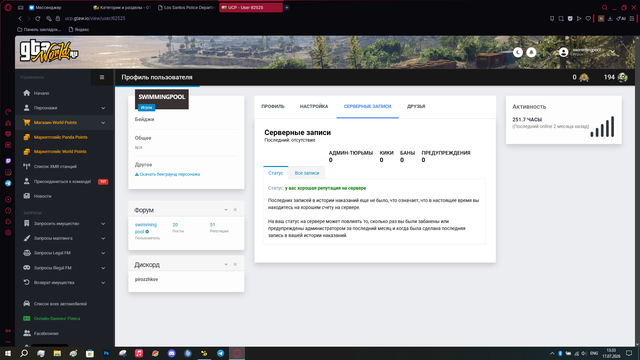
Task: Open Присоединиться к команде
Action: (x=62, y=182)
